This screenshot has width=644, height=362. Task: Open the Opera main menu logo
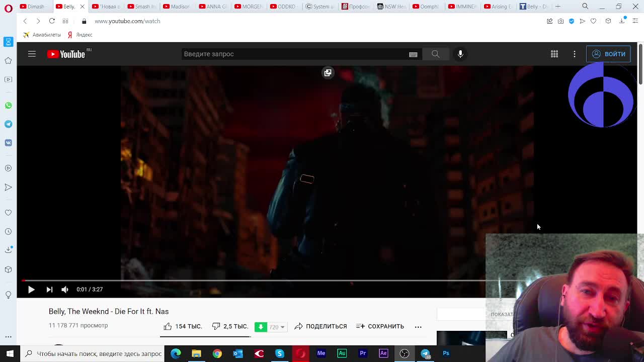click(x=9, y=9)
